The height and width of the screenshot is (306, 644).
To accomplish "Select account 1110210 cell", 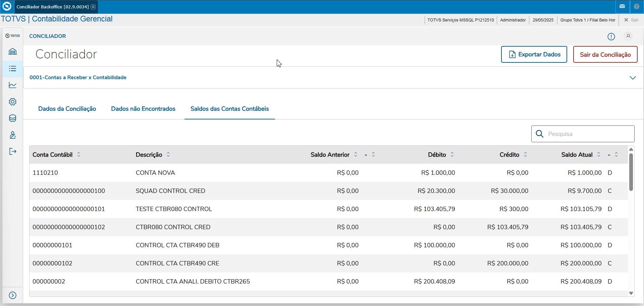I will (x=45, y=173).
